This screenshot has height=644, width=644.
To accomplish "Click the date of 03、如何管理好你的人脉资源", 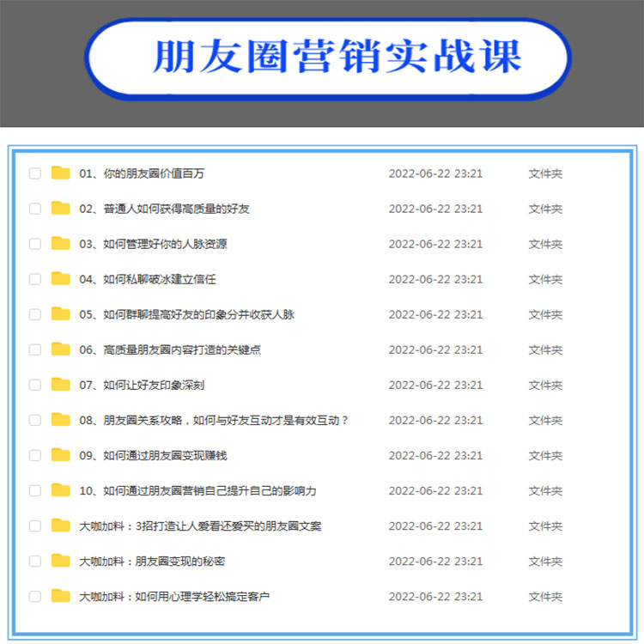I will point(435,244).
